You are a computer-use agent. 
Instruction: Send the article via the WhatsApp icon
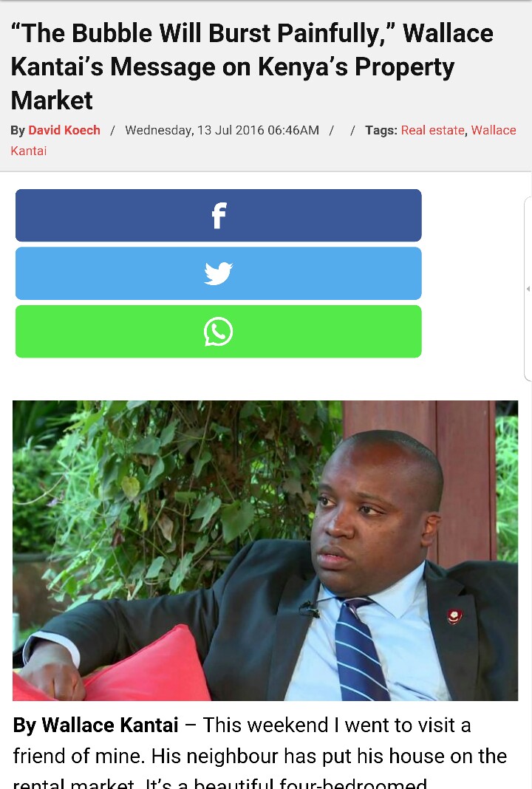point(219,332)
